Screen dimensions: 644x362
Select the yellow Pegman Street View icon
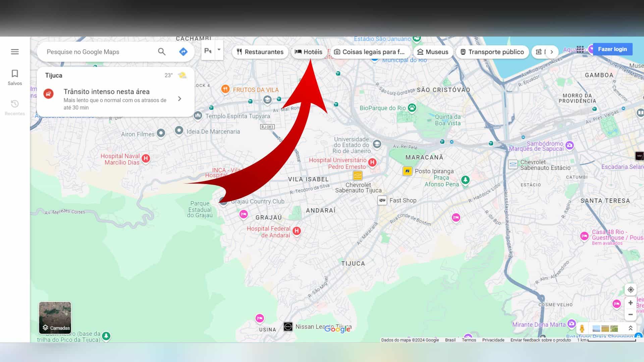tap(582, 328)
